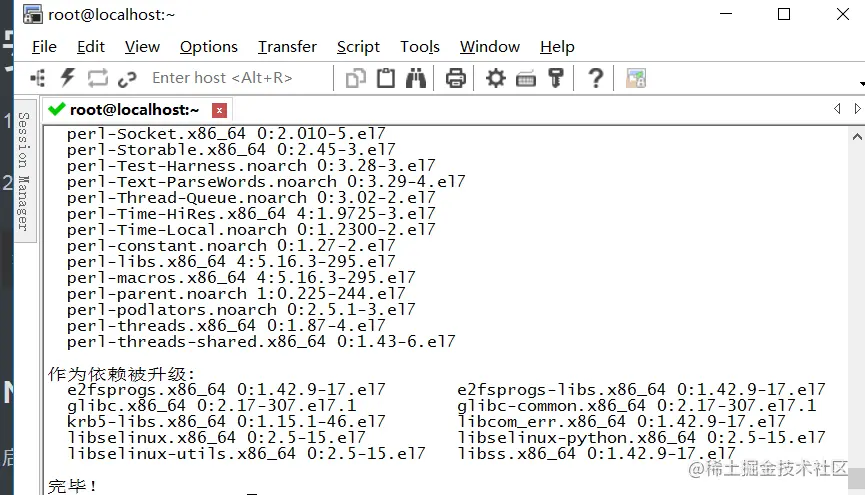
Task: Click the perl-Text-ParseWords.noarch line
Action: point(266,182)
